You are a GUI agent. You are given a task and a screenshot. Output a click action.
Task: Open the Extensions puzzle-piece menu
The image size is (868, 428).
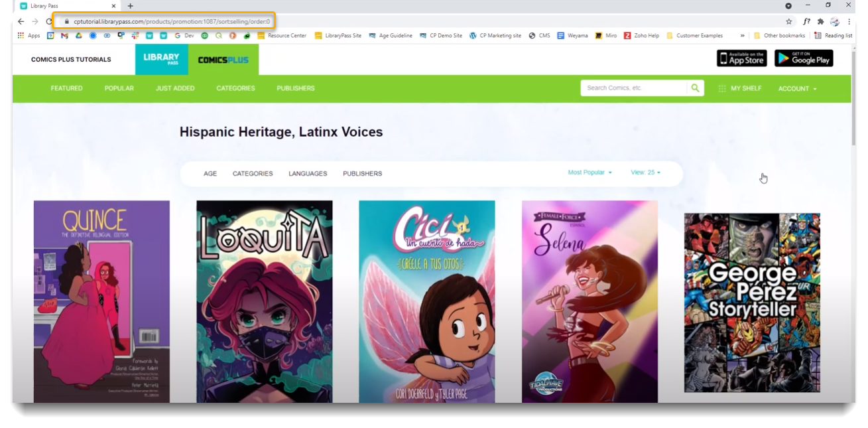click(x=820, y=21)
